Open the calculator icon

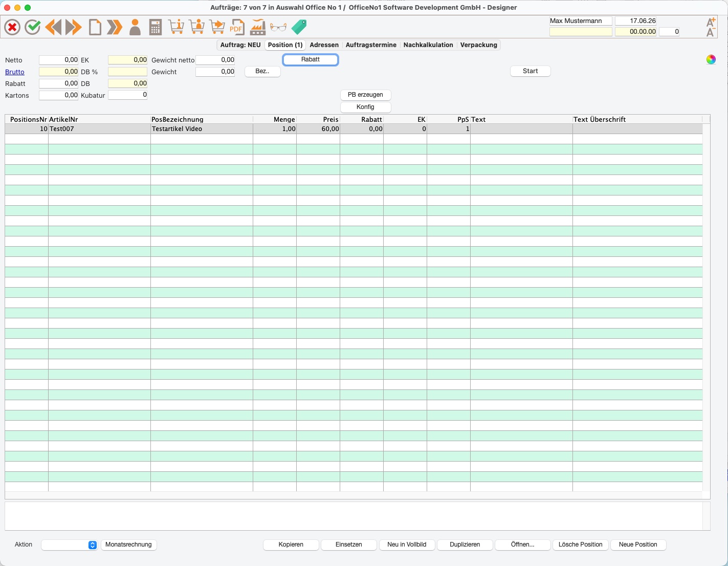click(156, 27)
